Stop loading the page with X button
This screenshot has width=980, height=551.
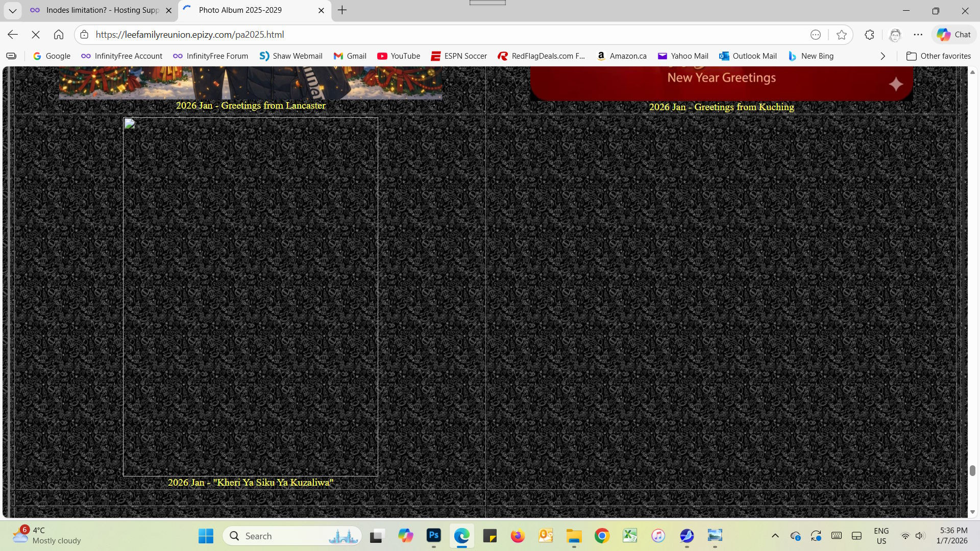click(36, 35)
